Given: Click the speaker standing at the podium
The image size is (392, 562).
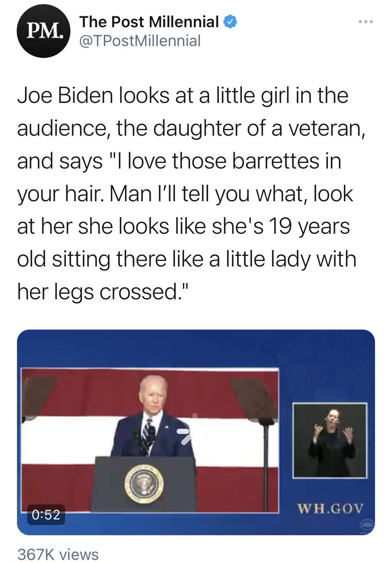Looking at the screenshot, I should (153, 412).
